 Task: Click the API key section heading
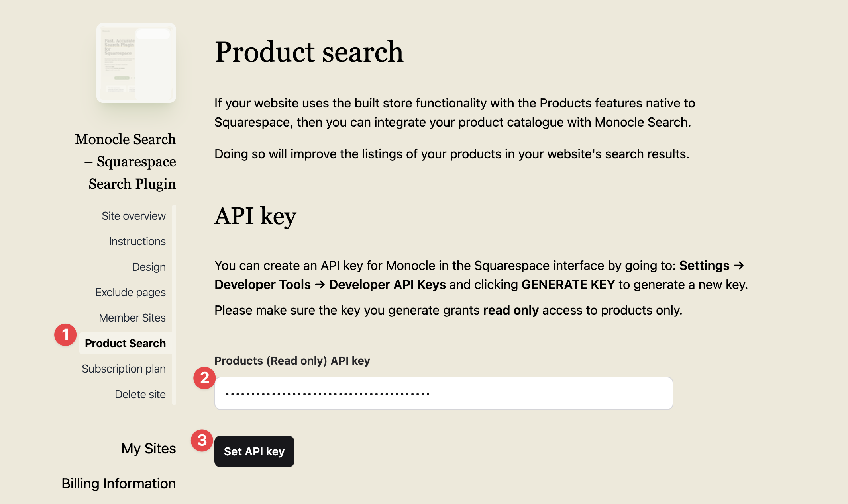(x=255, y=216)
